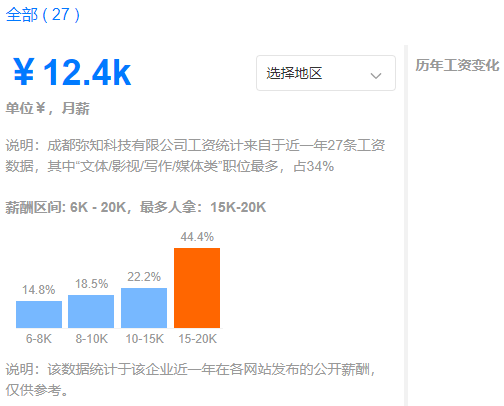Click the 6-8K salary bar
The image size is (504, 406).
[x=39, y=314]
